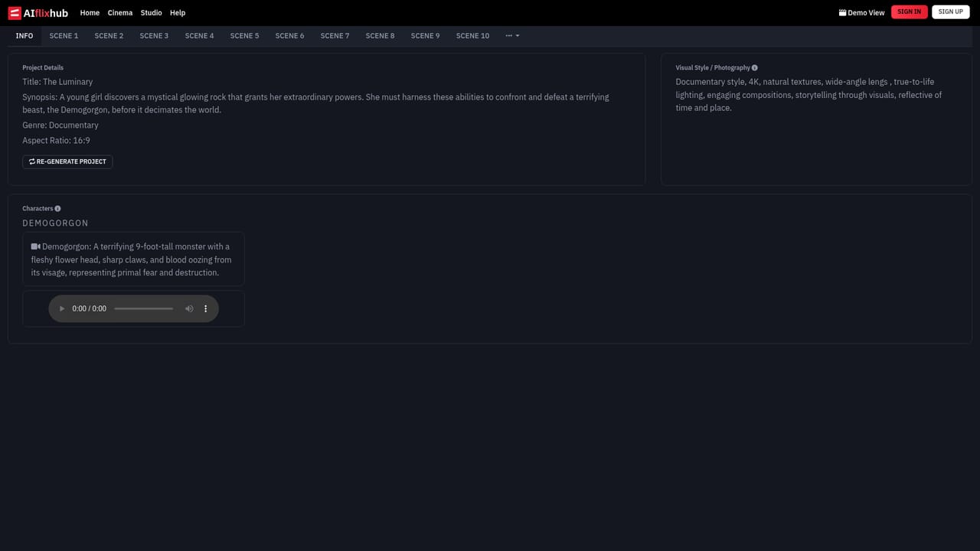The image size is (980, 551).
Task: Open the SCENE 6 tab
Action: pyautogui.click(x=289, y=36)
